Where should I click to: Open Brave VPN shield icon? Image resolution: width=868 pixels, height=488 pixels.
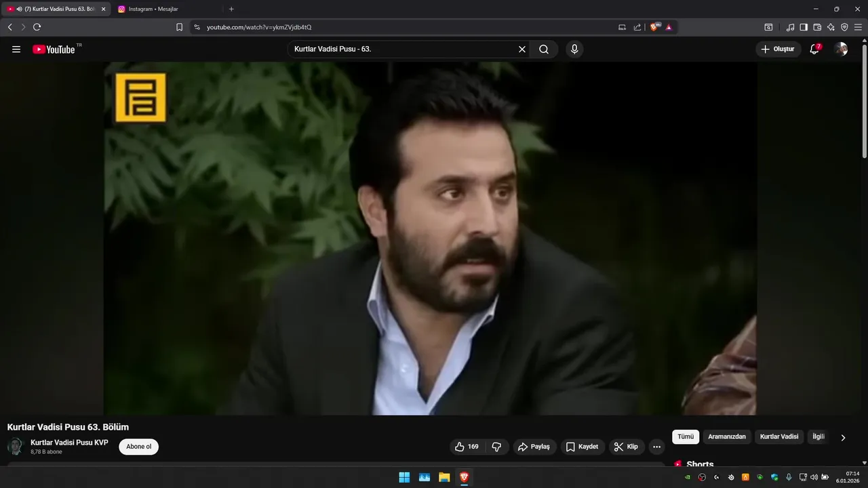click(x=844, y=27)
